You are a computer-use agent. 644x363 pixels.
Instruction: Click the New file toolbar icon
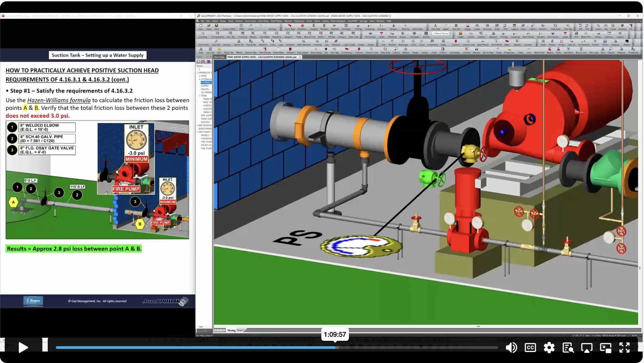[201, 27]
